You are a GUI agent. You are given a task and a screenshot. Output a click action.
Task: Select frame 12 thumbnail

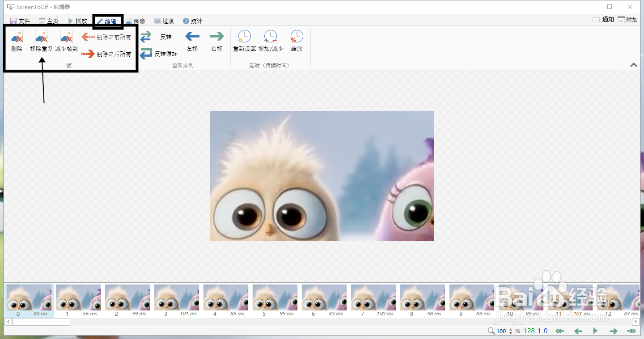[x=618, y=301]
